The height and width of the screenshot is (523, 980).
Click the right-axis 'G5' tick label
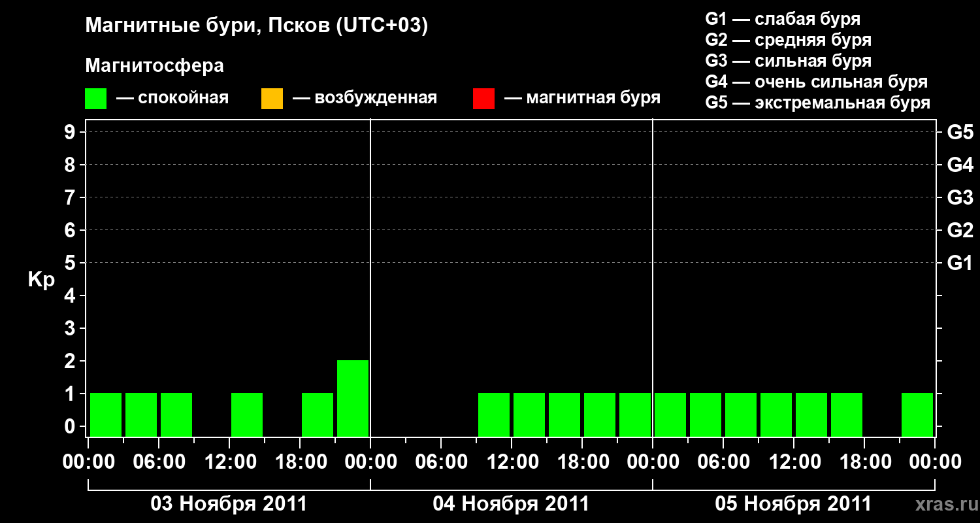(x=960, y=132)
